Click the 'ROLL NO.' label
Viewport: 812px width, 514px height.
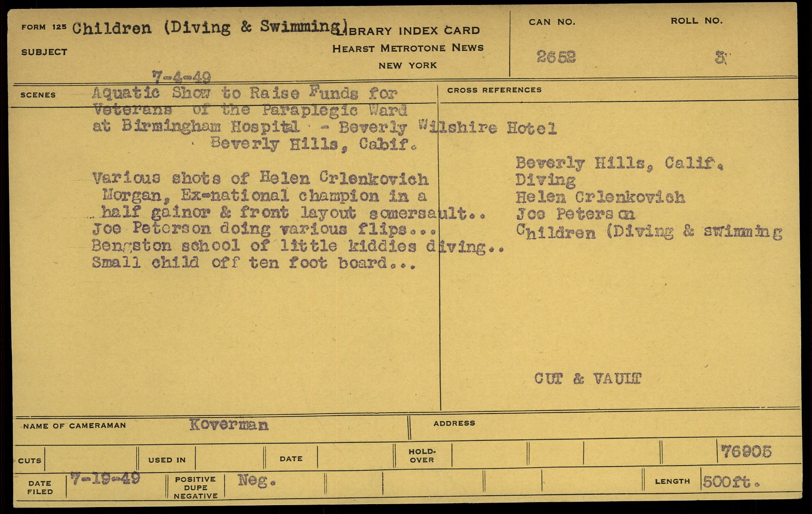pos(696,21)
